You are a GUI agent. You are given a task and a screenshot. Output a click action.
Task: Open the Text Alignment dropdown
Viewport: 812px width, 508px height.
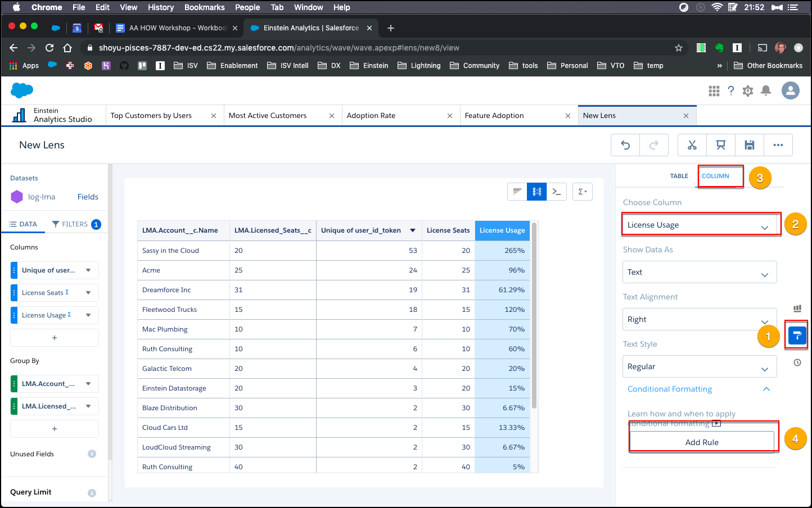tap(700, 319)
